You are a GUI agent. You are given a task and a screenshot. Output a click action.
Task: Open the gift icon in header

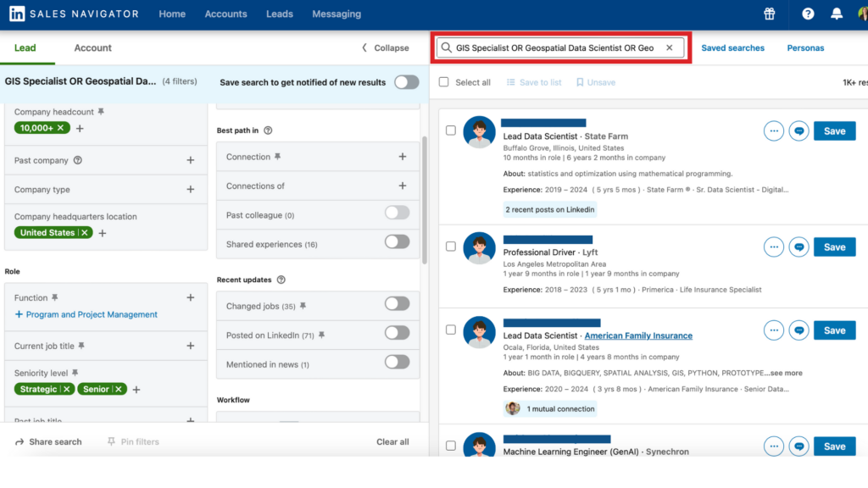770,14
